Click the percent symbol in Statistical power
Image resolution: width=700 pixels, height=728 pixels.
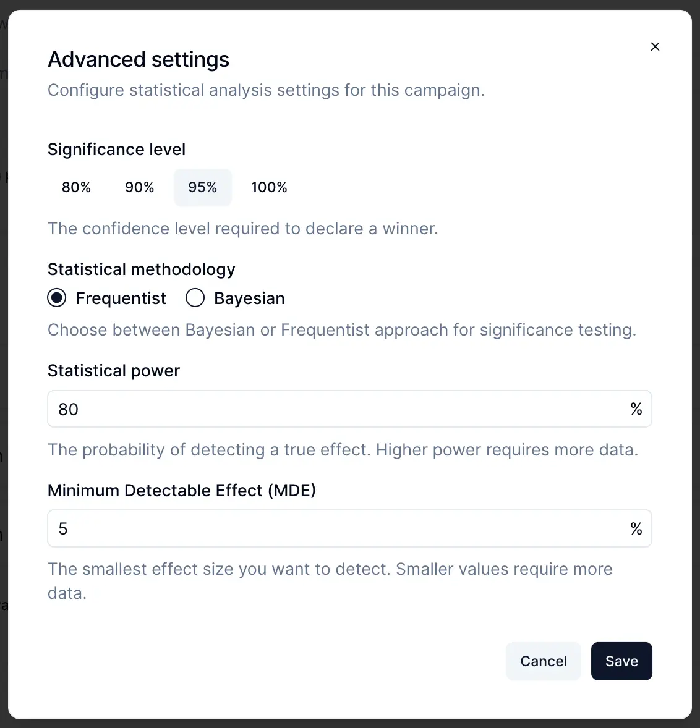[636, 409]
